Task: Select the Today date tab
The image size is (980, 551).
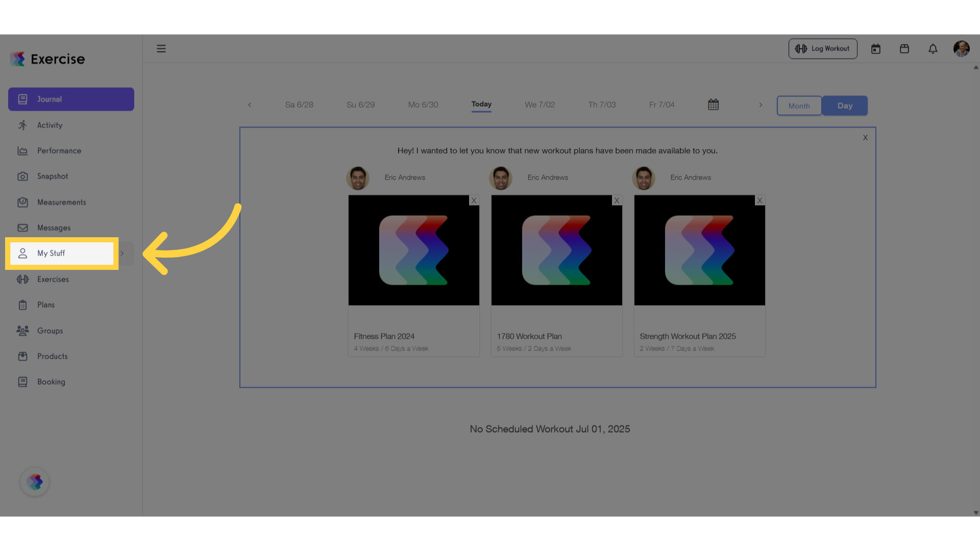Action: [x=481, y=104]
